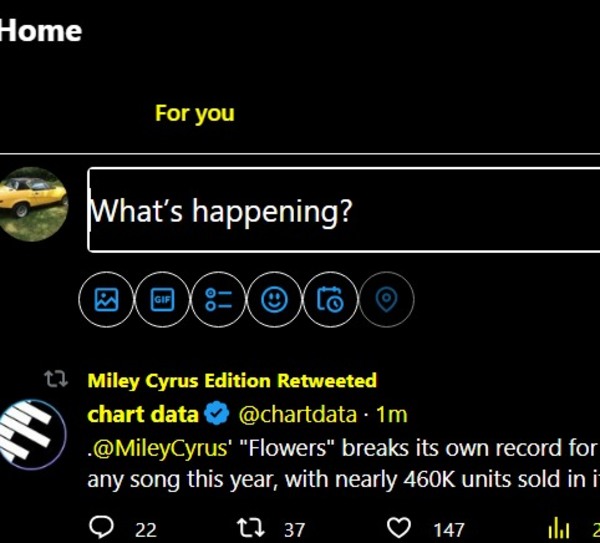
Task: Open your yellow car profile picture
Action: (34, 204)
